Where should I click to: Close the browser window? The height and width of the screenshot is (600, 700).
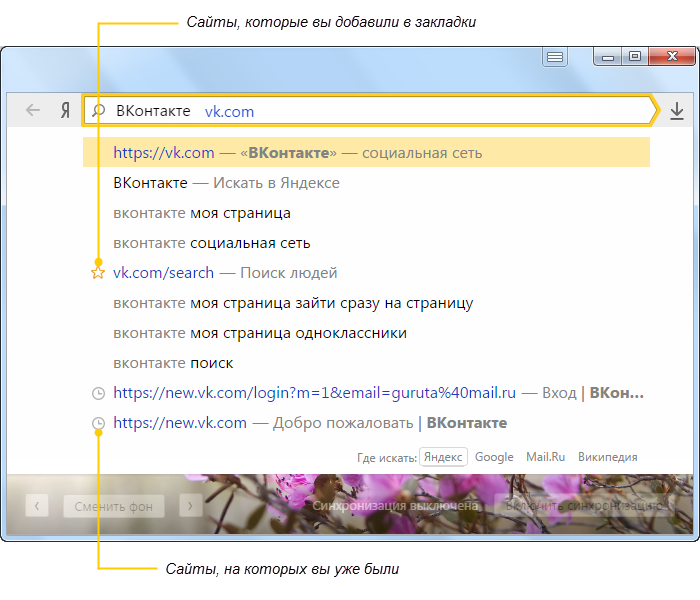[x=672, y=57]
